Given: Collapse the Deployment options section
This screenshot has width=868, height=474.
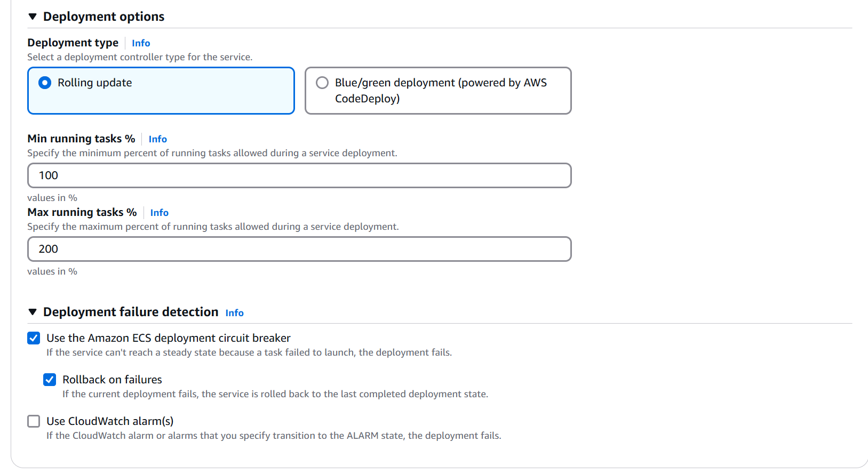Looking at the screenshot, I should click(x=33, y=17).
